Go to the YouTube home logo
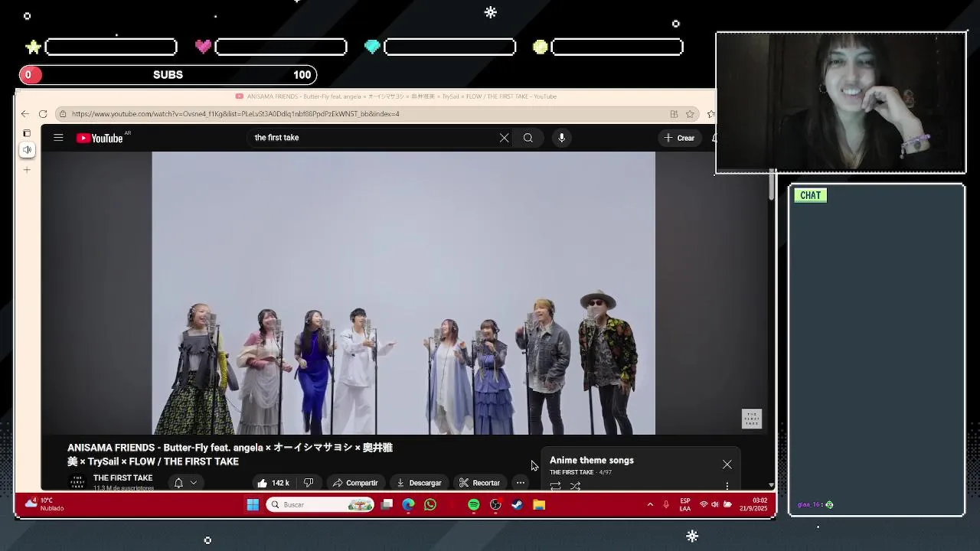Viewport: 980px width, 551px height. (x=100, y=138)
